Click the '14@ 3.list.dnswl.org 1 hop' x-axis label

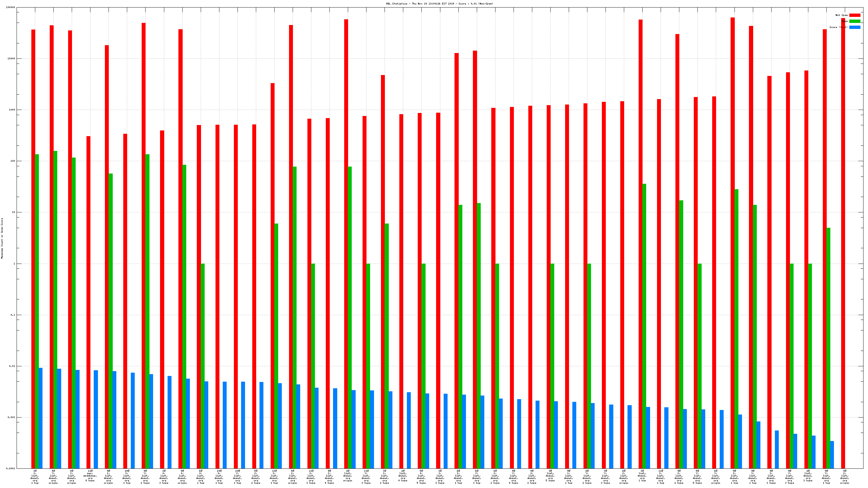pyautogui.click(x=127, y=477)
